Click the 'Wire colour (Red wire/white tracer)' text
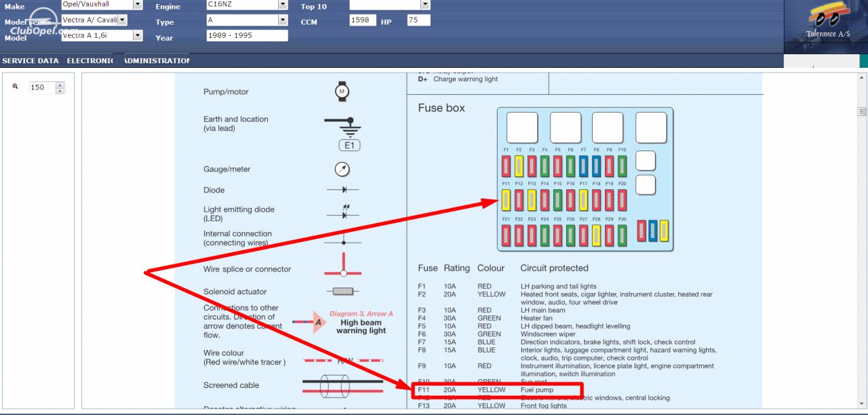The height and width of the screenshot is (415, 868). pyautogui.click(x=244, y=357)
